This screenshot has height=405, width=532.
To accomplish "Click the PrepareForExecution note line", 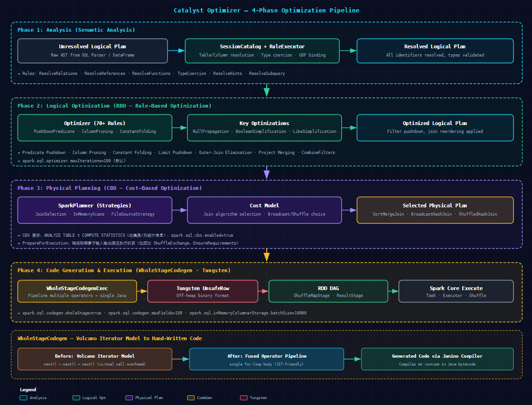I will [x=128, y=243].
